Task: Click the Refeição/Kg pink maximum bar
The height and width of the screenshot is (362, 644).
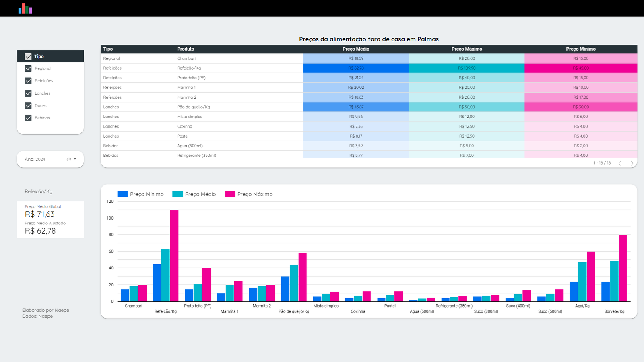Action: pos(174,255)
